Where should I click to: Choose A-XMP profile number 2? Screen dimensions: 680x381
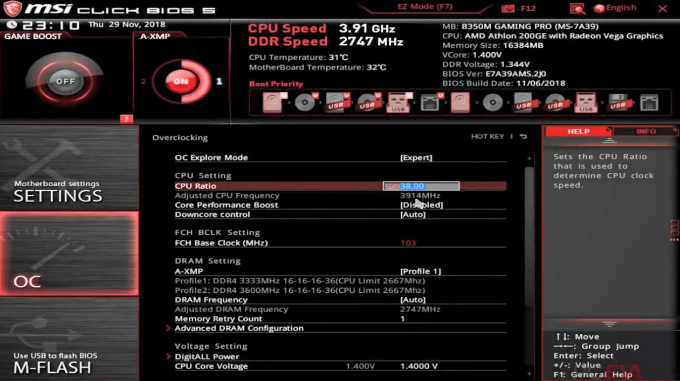coord(144,81)
